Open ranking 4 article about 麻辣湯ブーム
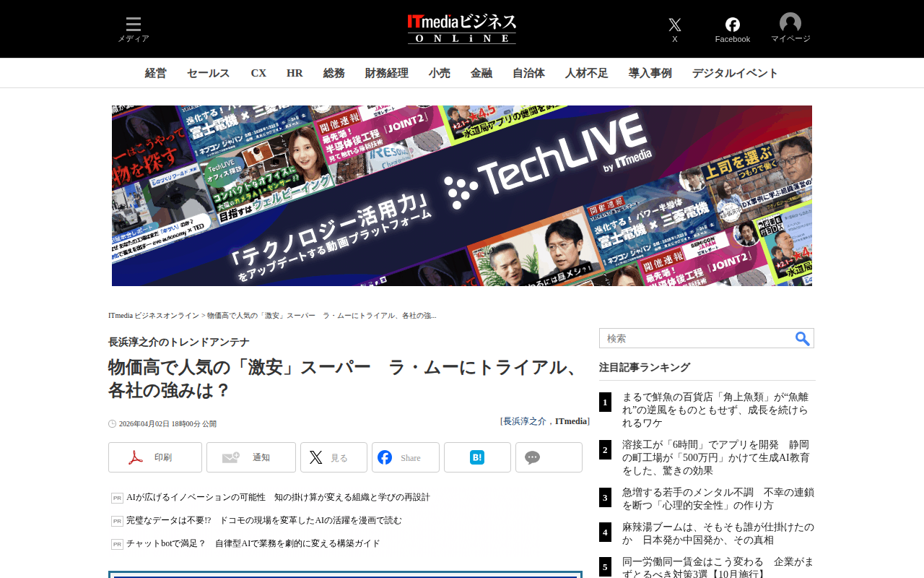 pos(718,534)
